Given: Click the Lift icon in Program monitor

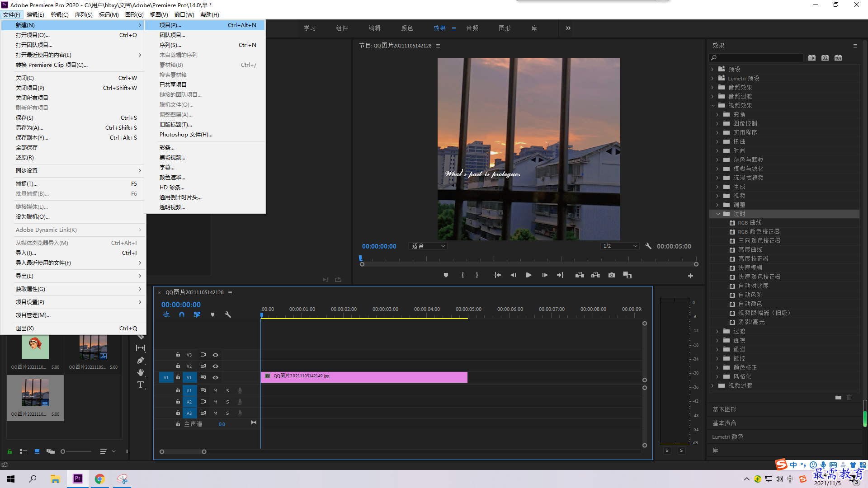Looking at the screenshot, I should [x=580, y=275].
